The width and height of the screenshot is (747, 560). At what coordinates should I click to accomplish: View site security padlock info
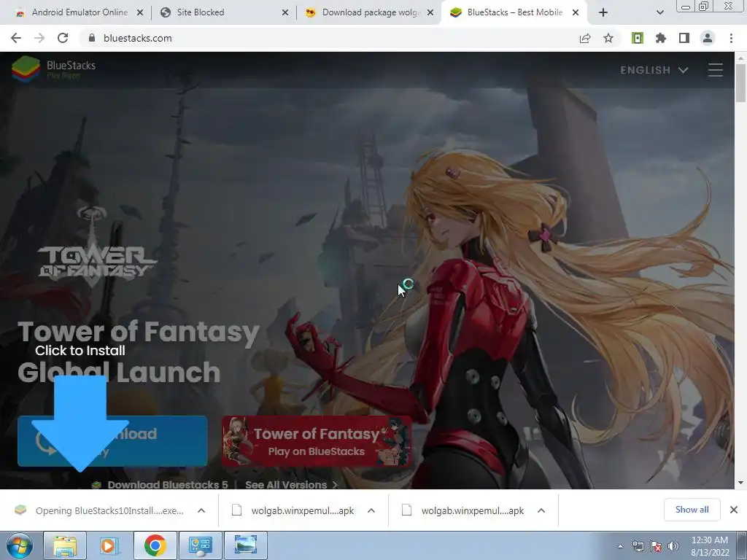(92, 38)
